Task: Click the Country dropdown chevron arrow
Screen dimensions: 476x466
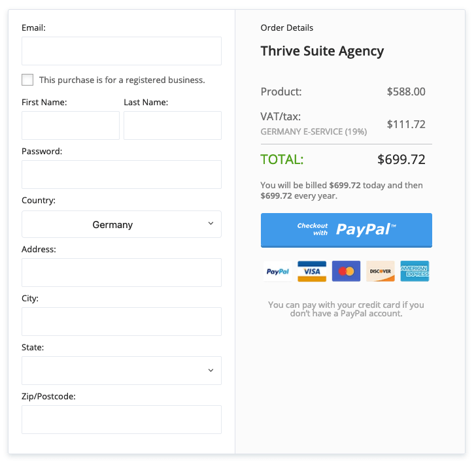Action: click(211, 224)
